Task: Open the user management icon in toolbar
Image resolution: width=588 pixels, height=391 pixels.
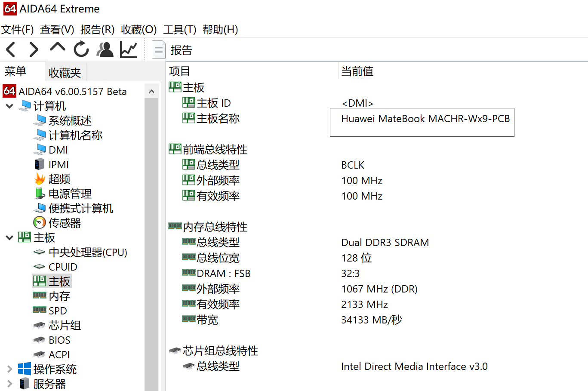Action: click(x=105, y=49)
